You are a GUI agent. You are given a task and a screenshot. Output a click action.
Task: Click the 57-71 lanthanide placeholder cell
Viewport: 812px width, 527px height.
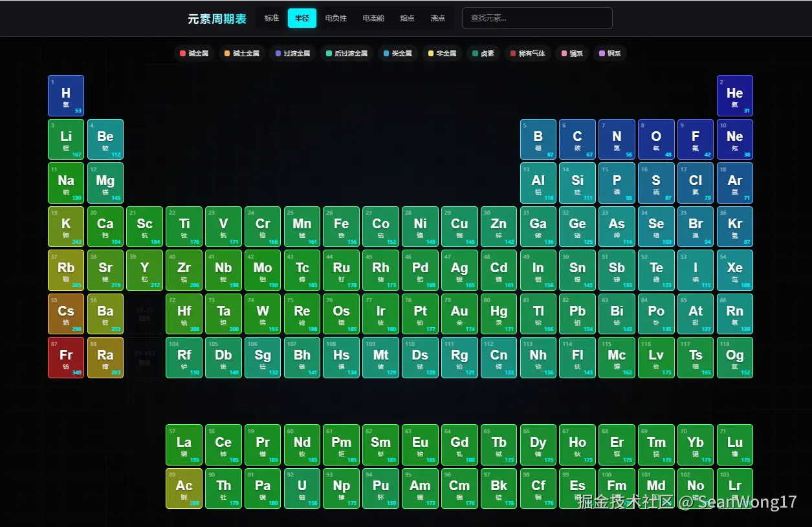[x=144, y=314]
